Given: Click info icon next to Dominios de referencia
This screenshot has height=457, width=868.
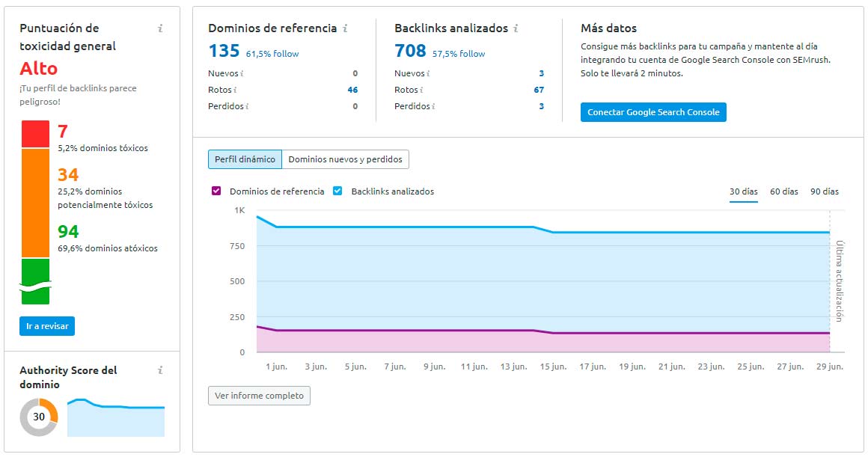Looking at the screenshot, I should point(345,28).
